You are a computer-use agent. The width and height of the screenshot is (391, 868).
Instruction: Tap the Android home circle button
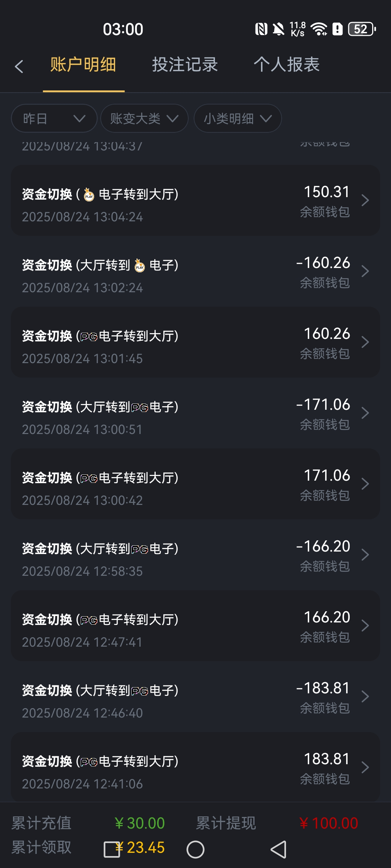click(195, 849)
